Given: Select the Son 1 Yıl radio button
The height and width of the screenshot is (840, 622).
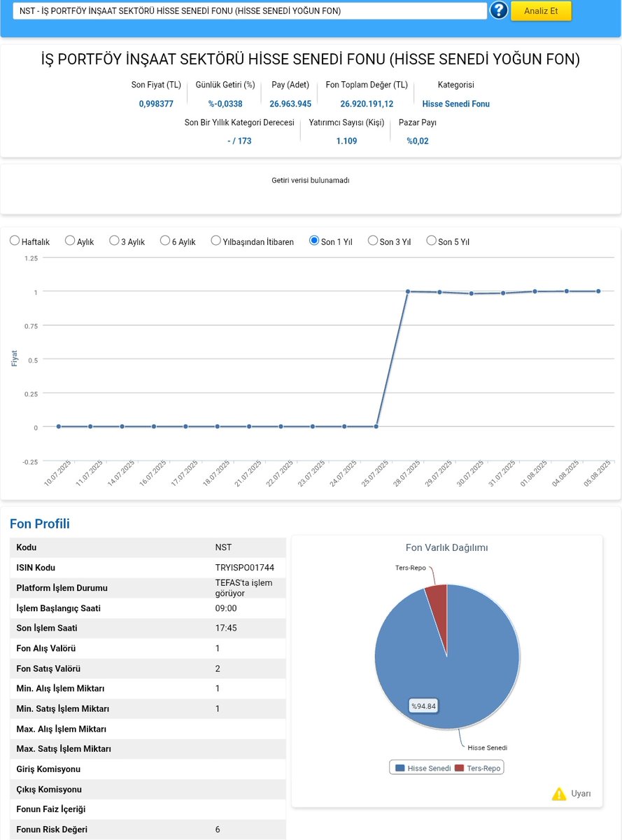Looking at the screenshot, I should [314, 241].
